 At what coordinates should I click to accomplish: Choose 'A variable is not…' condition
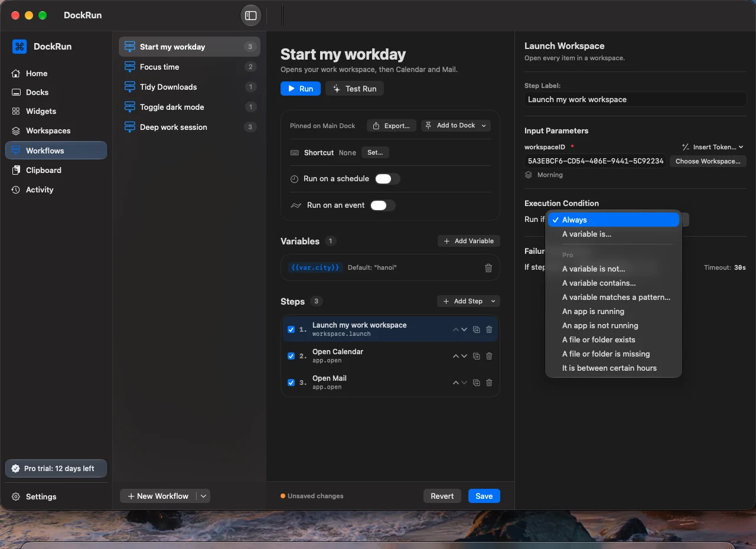[x=614, y=269]
